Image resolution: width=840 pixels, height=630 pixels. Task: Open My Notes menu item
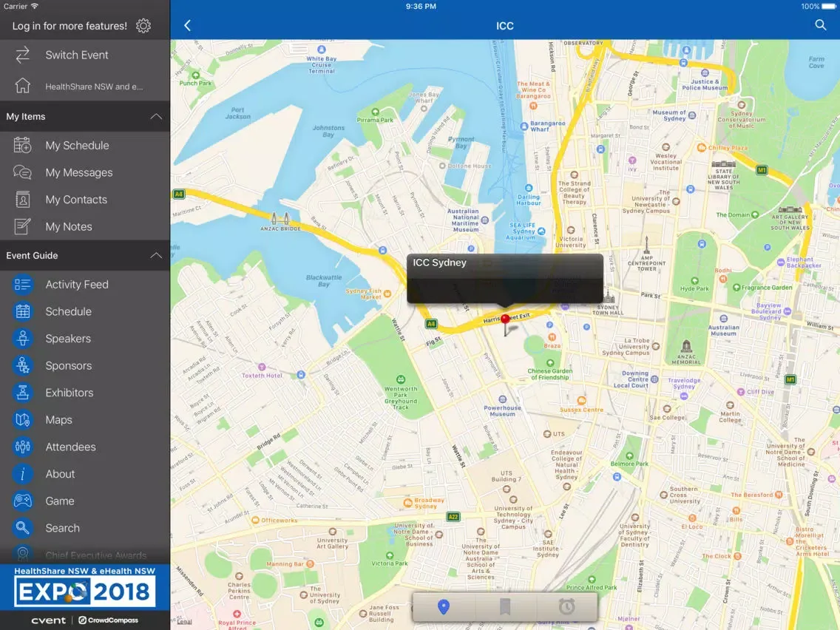coord(85,226)
